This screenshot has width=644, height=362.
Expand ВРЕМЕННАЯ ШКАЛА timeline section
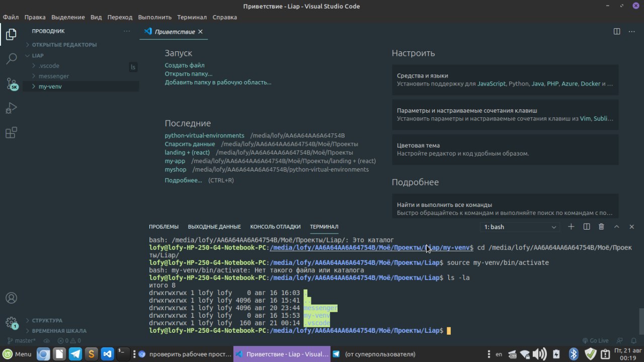tap(80, 331)
